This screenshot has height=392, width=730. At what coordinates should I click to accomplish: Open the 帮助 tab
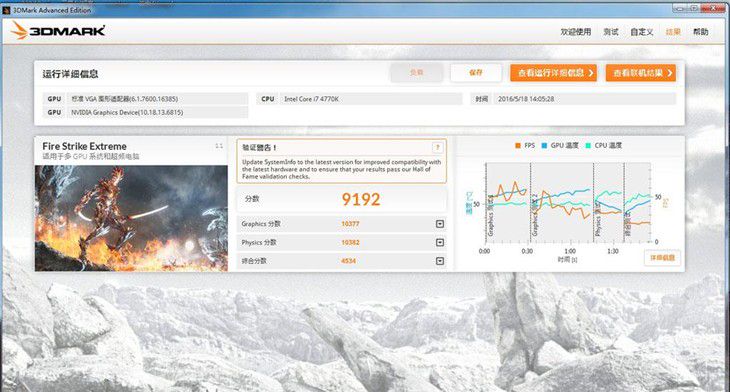click(x=701, y=32)
